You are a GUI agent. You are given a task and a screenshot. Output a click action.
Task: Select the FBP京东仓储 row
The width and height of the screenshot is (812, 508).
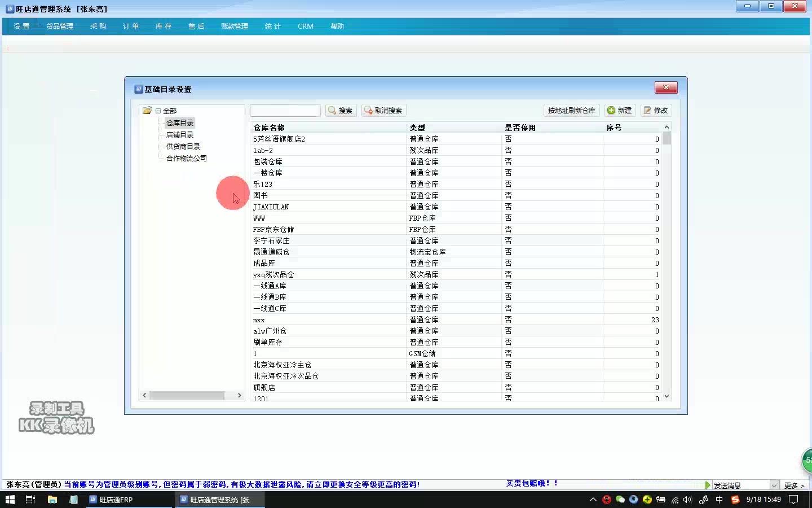456,229
